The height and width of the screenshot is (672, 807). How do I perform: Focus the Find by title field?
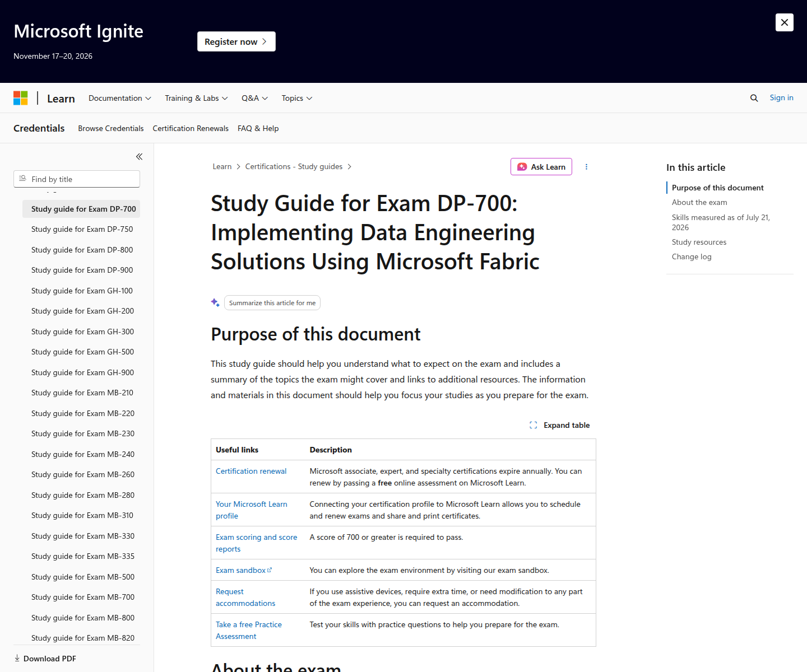(x=77, y=179)
